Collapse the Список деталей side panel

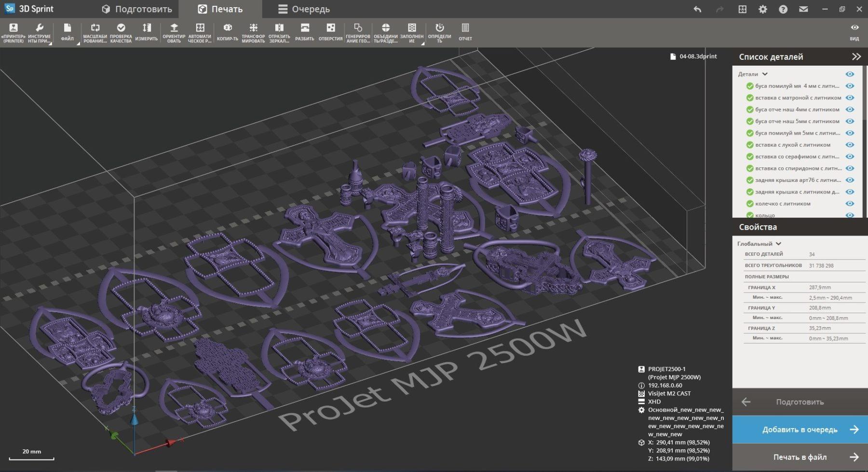856,56
